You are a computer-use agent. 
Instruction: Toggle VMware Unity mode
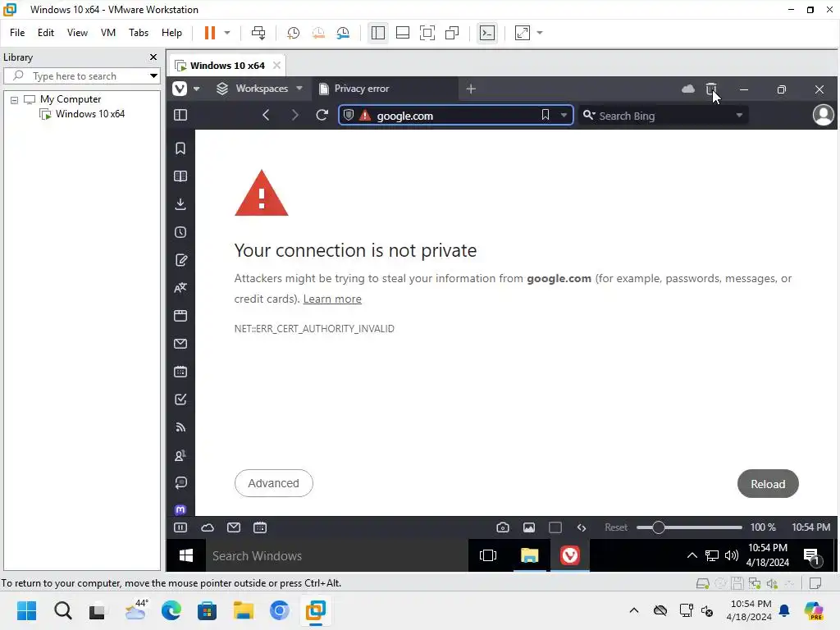[x=452, y=33]
